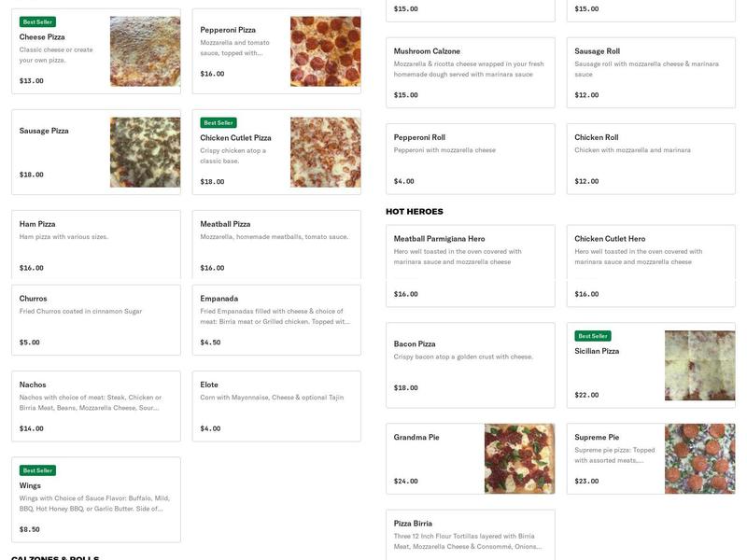The width and height of the screenshot is (747, 560).
Task: Choose Churros from the menu
Action: click(95, 320)
